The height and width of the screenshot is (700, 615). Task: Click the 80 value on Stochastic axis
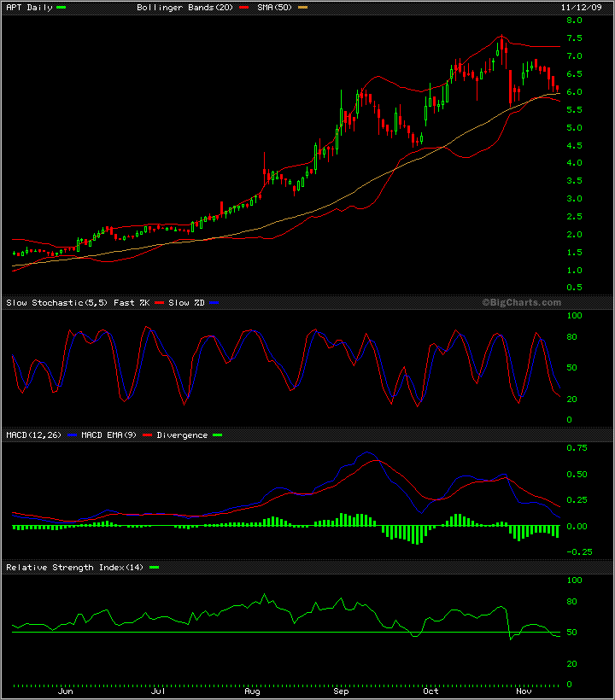[571, 337]
